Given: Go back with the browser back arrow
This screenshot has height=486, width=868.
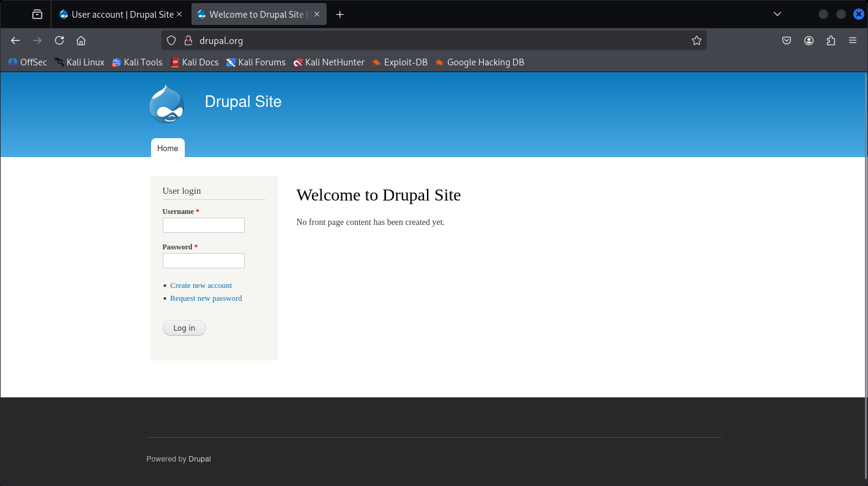Looking at the screenshot, I should click(15, 40).
